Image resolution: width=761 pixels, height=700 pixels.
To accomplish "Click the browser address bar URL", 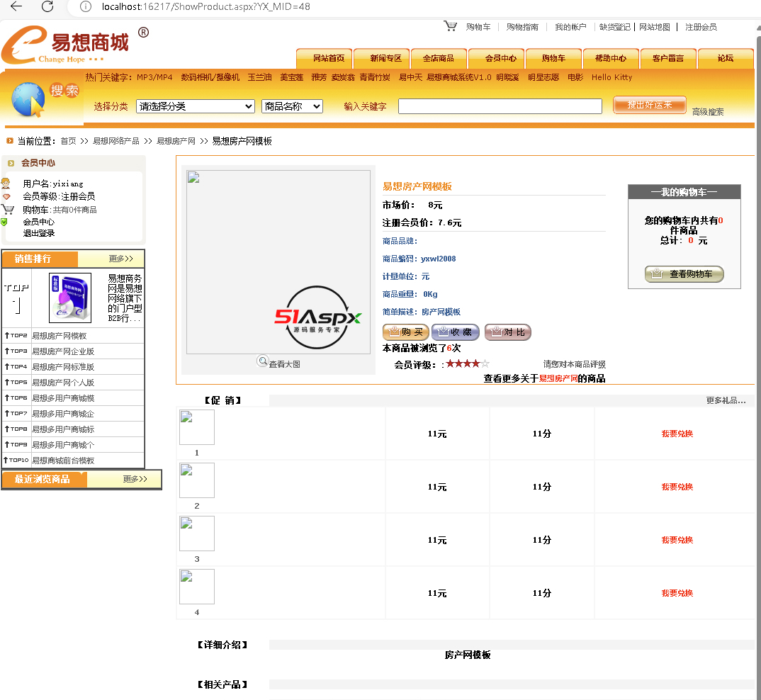I will coord(205,7).
